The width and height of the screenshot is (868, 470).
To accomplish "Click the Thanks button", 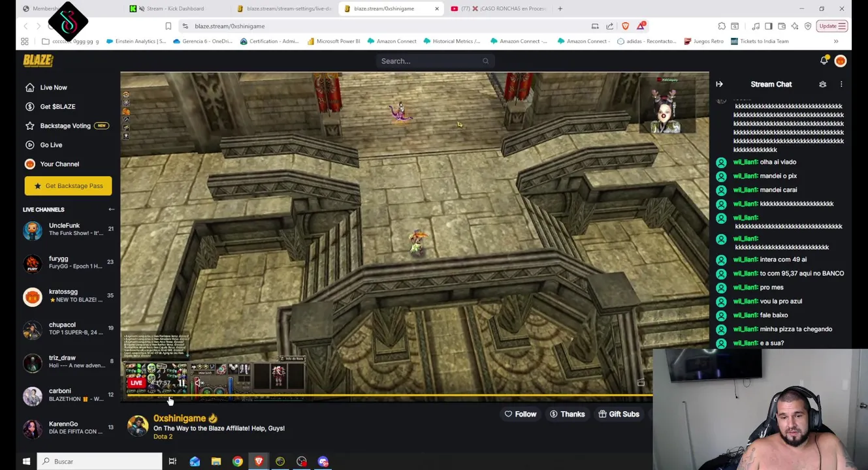I will pyautogui.click(x=568, y=414).
